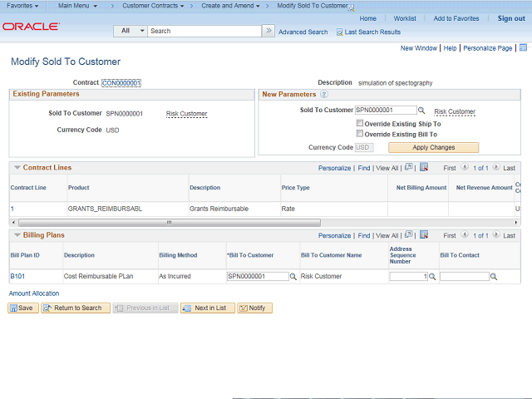532x399 pixels.
Task: Focus the New Parameters Sold To Customer field
Action: [x=386, y=110]
